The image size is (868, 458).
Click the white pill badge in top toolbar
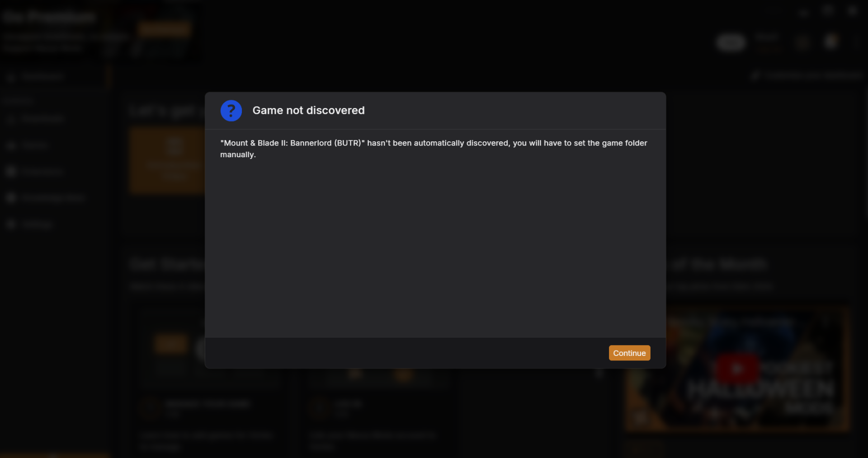tap(731, 43)
